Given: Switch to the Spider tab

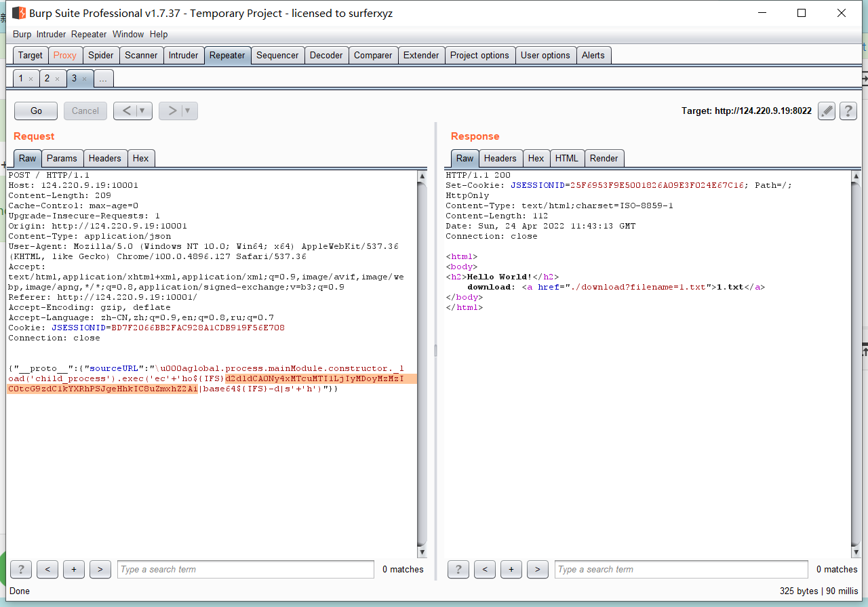Looking at the screenshot, I should [x=101, y=55].
